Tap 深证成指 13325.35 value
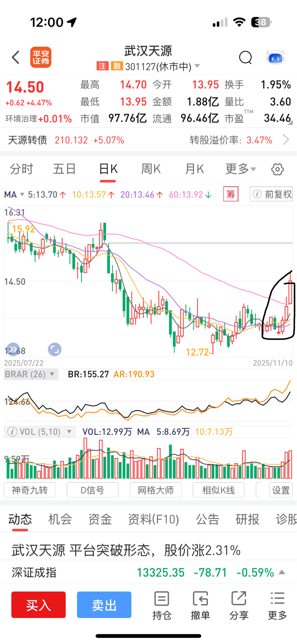 [161, 572]
